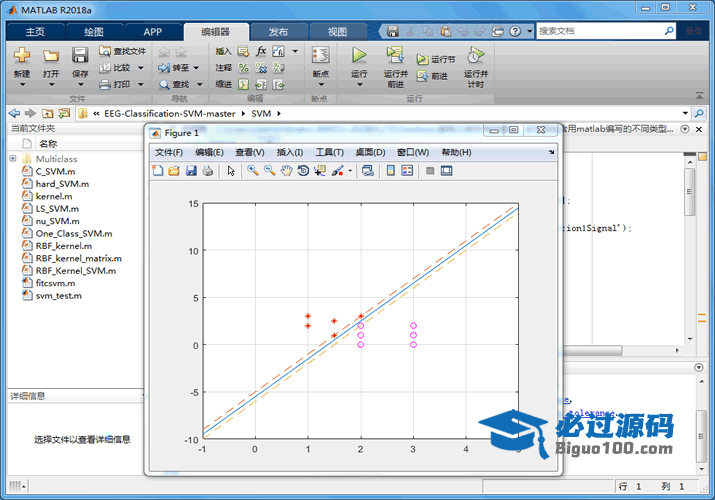Click the New file icon in ribbon
Screen dimensions: 715x500
(x=21, y=55)
